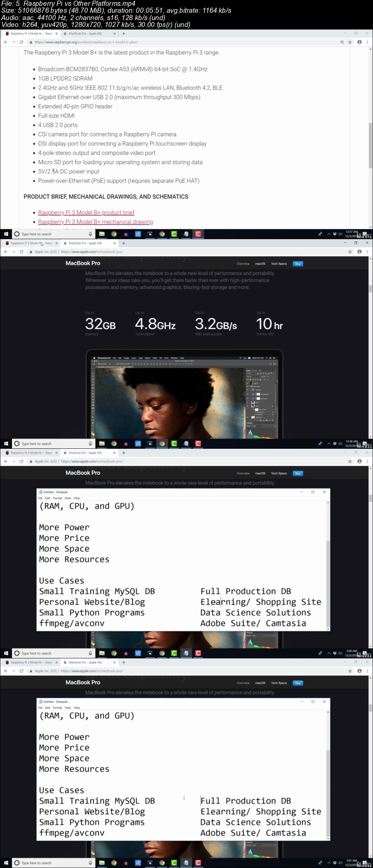The width and height of the screenshot is (373, 868).
Task: Click the speaker volume icon in the 02:22 frame tray
Action: click(x=340, y=444)
